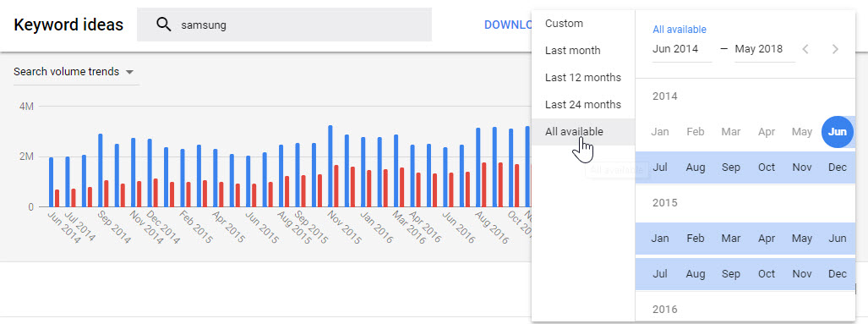Click the previous period arrow
The image size is (868, 324).
(805, 49)
